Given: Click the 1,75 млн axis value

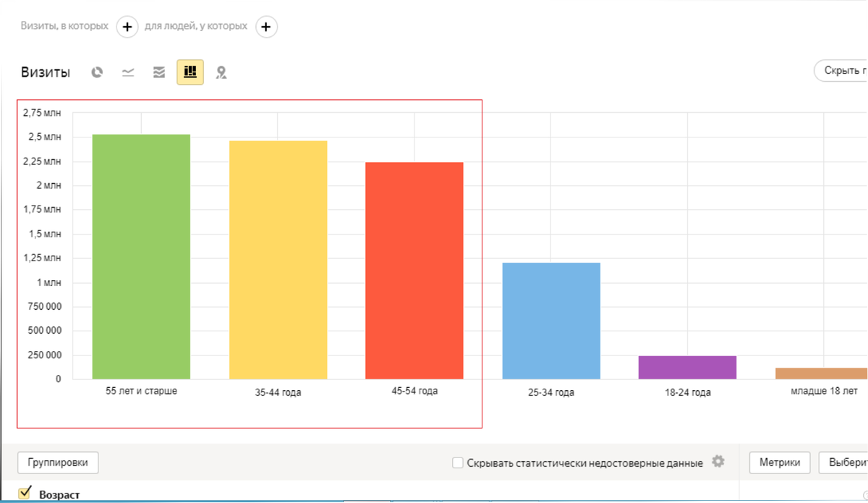Looking at the screenshot, I should [42, 210].
